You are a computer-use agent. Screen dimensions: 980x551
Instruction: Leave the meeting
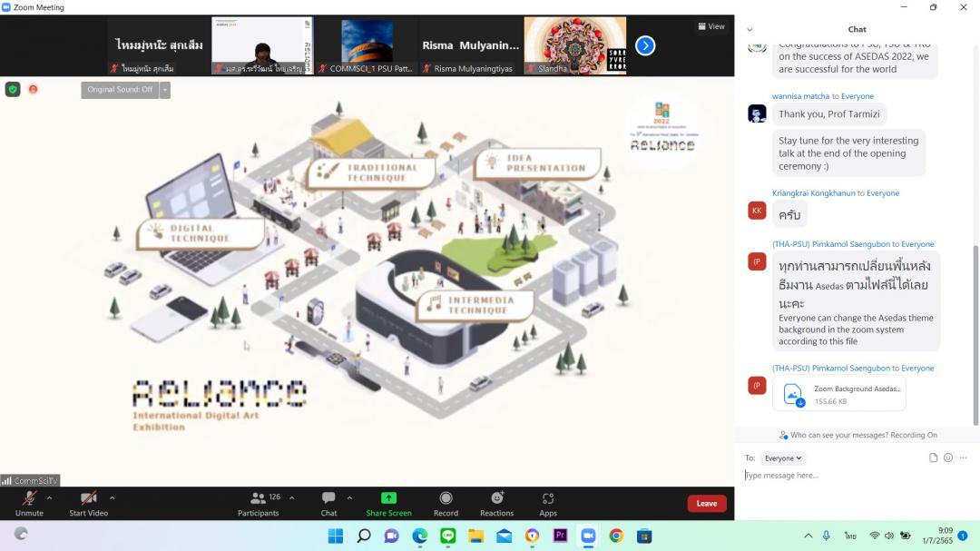coord(706,504)
